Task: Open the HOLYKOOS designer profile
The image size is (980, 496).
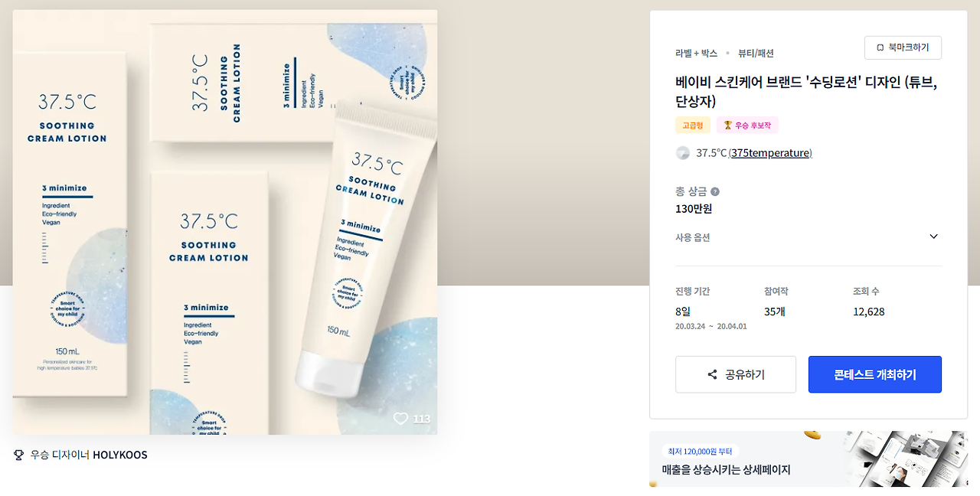Action: [x=120, y=455]
